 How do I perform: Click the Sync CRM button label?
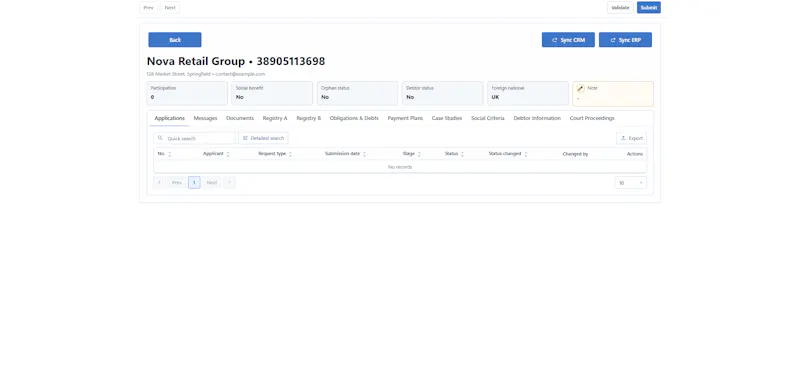coord(572,40)
